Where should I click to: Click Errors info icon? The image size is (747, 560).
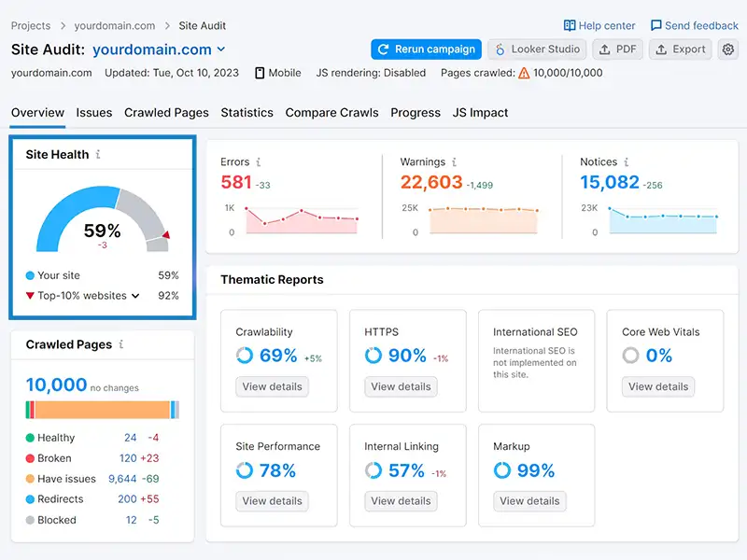pos(259,161)
